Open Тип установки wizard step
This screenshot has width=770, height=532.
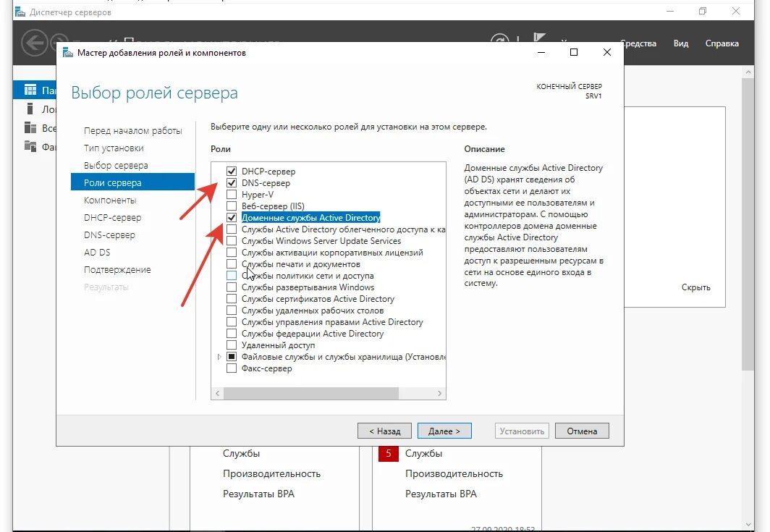tap(114, 148)
